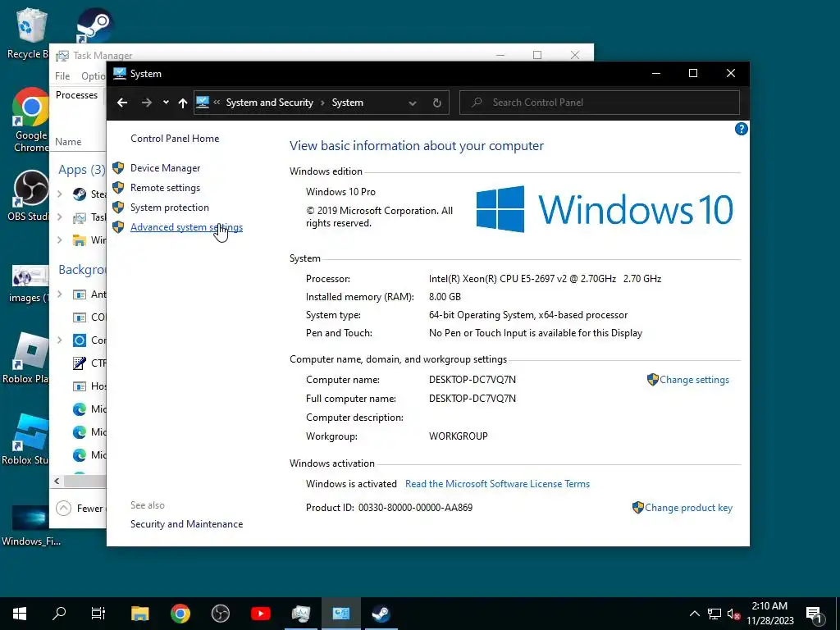Open OBS Studio from taskbar

[220, 614]
